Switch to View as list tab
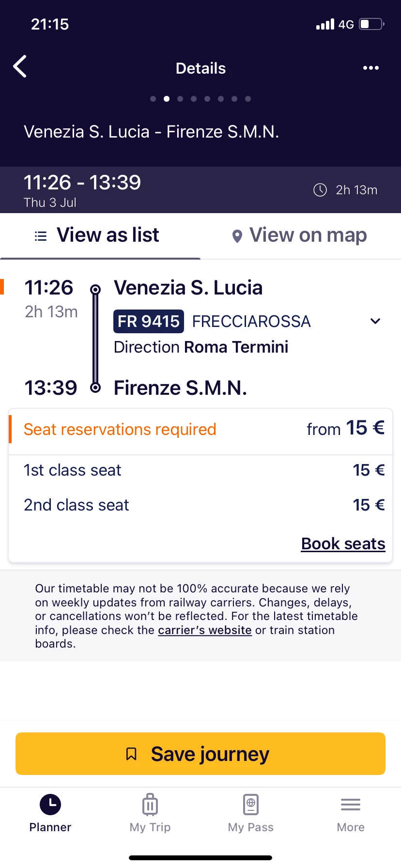This screenshot has height=868, width=401. (108, 235)
